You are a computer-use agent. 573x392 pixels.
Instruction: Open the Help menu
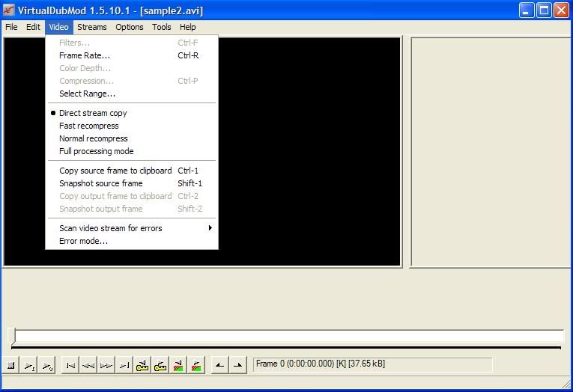pos(187,27)
